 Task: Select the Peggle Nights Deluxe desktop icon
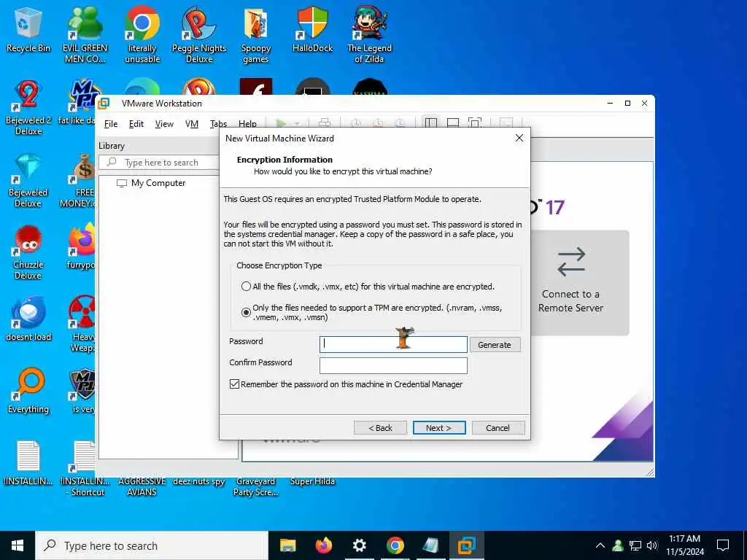(x=199, y=34)
